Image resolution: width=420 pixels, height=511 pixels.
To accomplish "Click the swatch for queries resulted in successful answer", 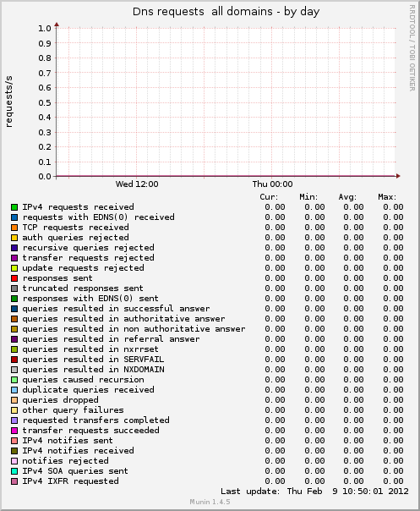I will [14, 309].
